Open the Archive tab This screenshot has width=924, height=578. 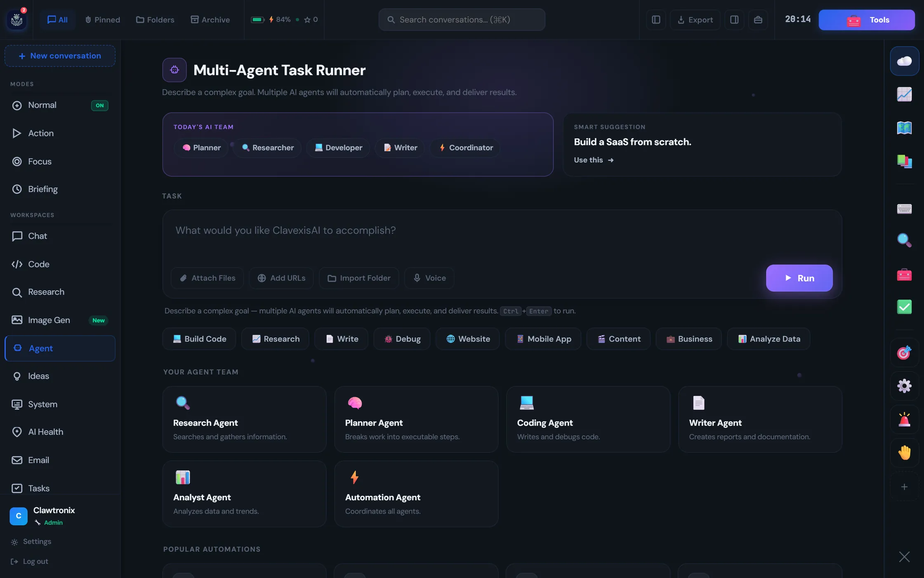coord(210,20)
